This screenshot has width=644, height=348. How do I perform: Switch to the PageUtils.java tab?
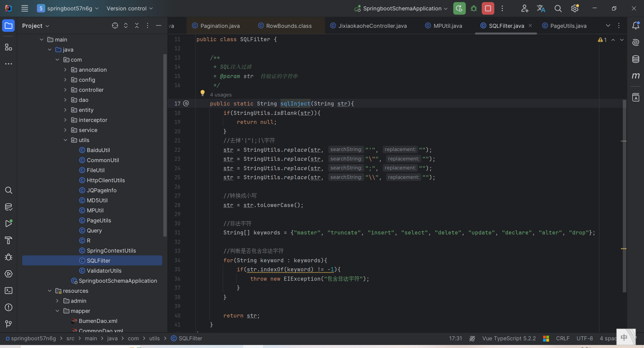(564, 26)
